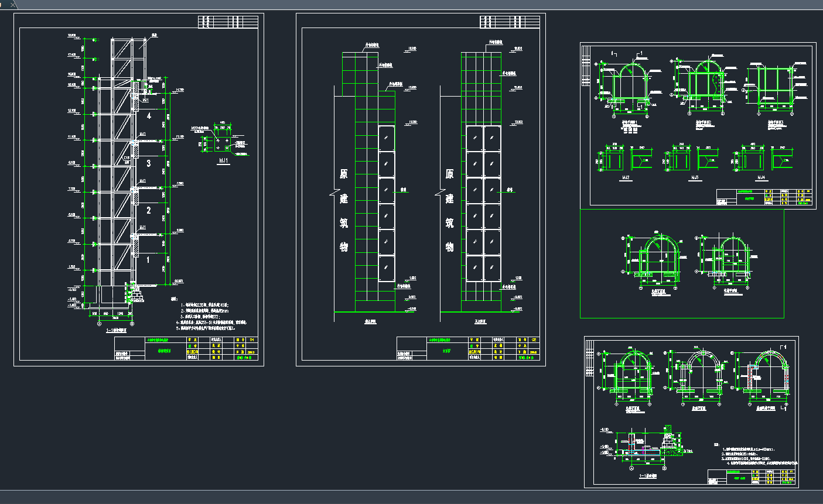Select the revision table atop second sheet

pos(510,22)
